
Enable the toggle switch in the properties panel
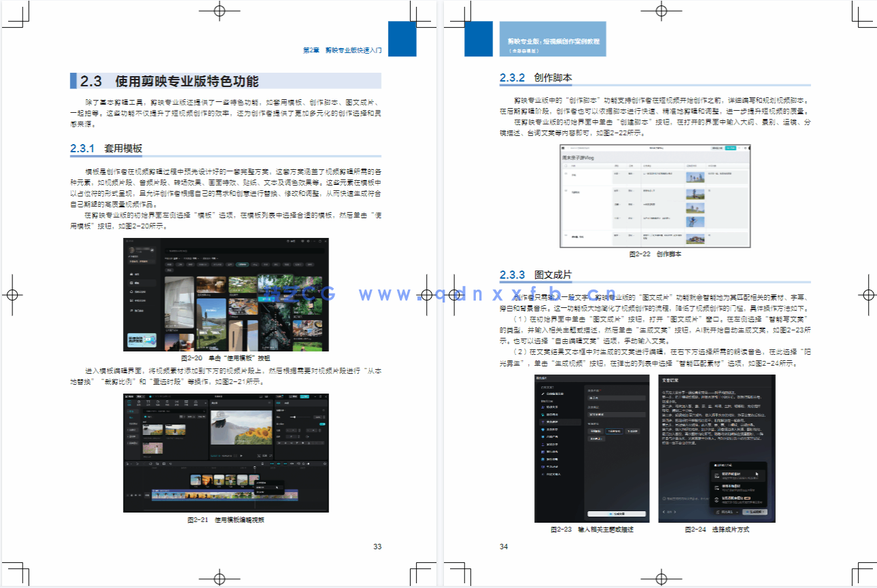(x=322, y=424)
